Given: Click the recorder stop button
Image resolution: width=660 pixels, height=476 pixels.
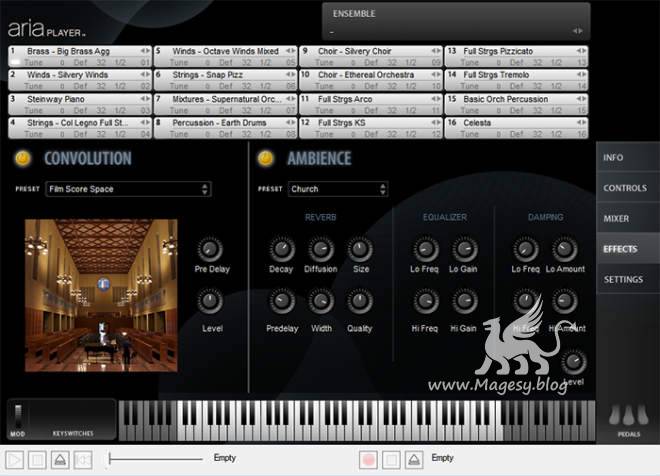Looking at the screenshot, I should coord(391,460).
